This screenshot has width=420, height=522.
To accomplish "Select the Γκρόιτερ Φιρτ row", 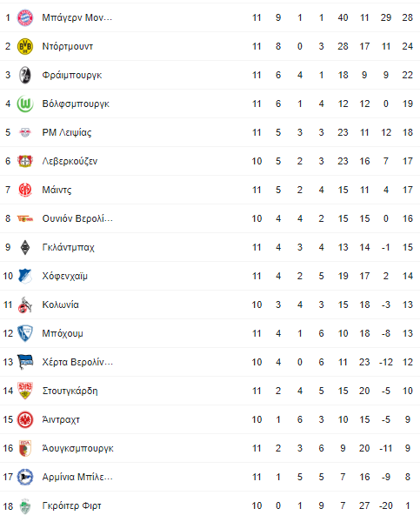I will (210, 505).
